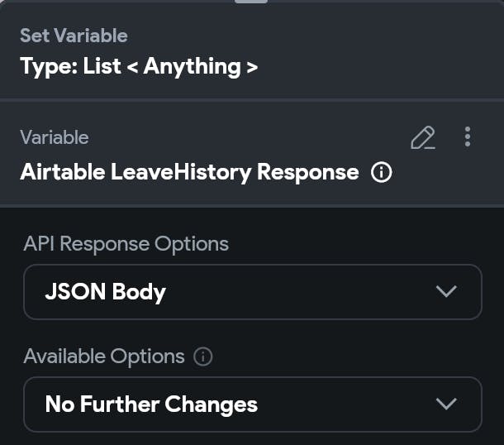Expand the API Response Options dropdown chevron
Image resolution: width=504 pixels, height=445 pixels.
pos(446,291)
